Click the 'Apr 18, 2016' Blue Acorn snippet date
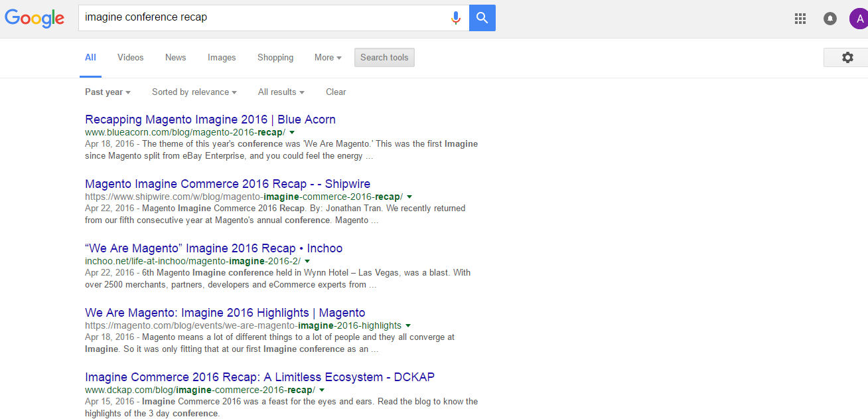Image resolution: width=868 pixels, height=419 pixels. click(x=109, y=144)
